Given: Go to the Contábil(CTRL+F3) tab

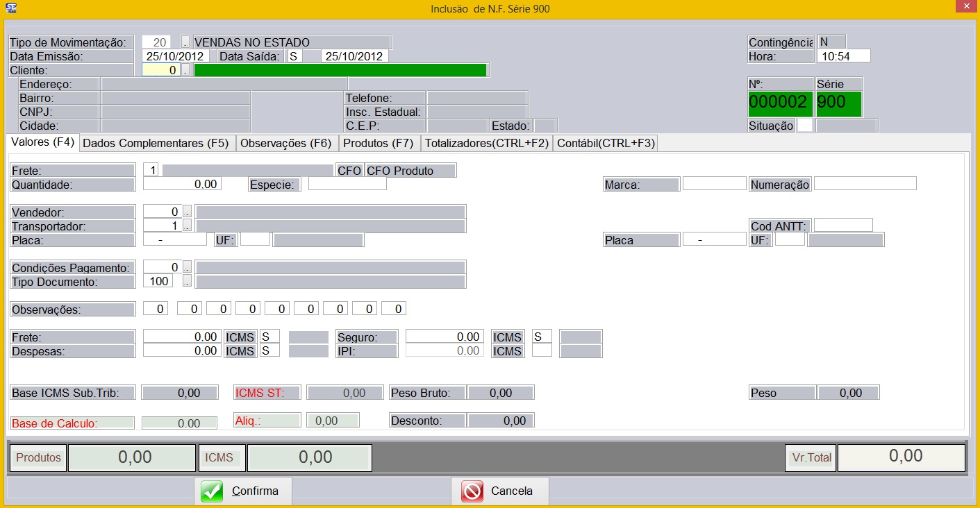Looking at the screenshot, I should [x=606, y=144].
